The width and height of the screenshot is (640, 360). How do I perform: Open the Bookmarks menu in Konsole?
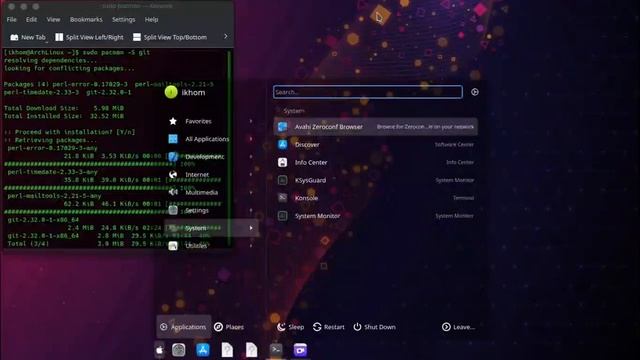click(x=86, y=20)
